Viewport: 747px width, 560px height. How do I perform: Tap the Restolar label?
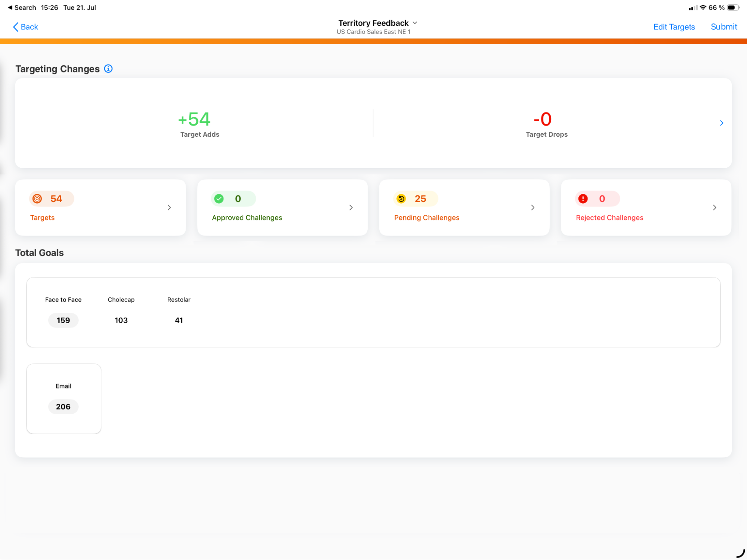click(x=179, y=300)
